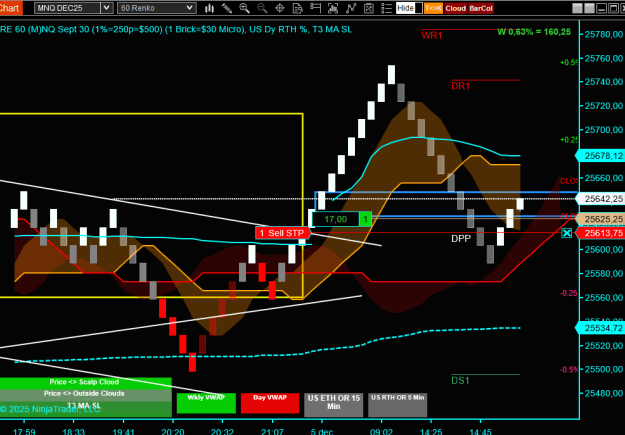The height and width of the screenshot is (435, 625).
Task: Click the zoom in magnifier icon
Action: [244, 8]
